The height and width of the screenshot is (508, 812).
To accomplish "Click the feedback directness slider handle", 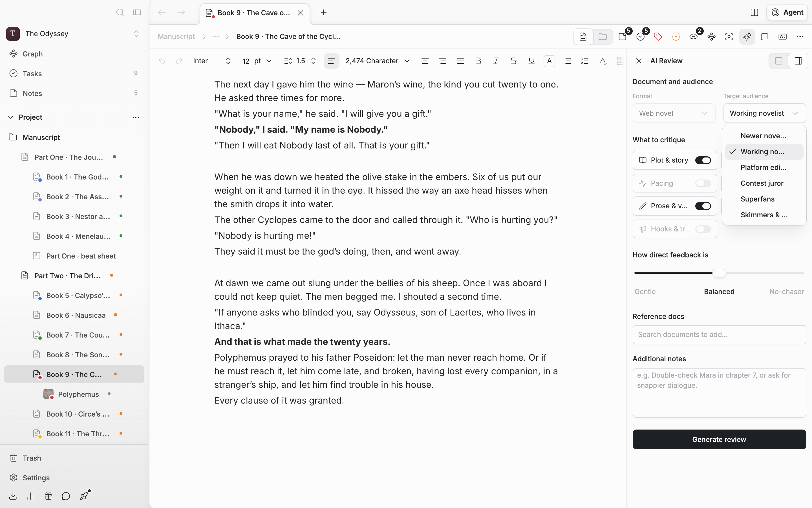I will tap(719, 273).
